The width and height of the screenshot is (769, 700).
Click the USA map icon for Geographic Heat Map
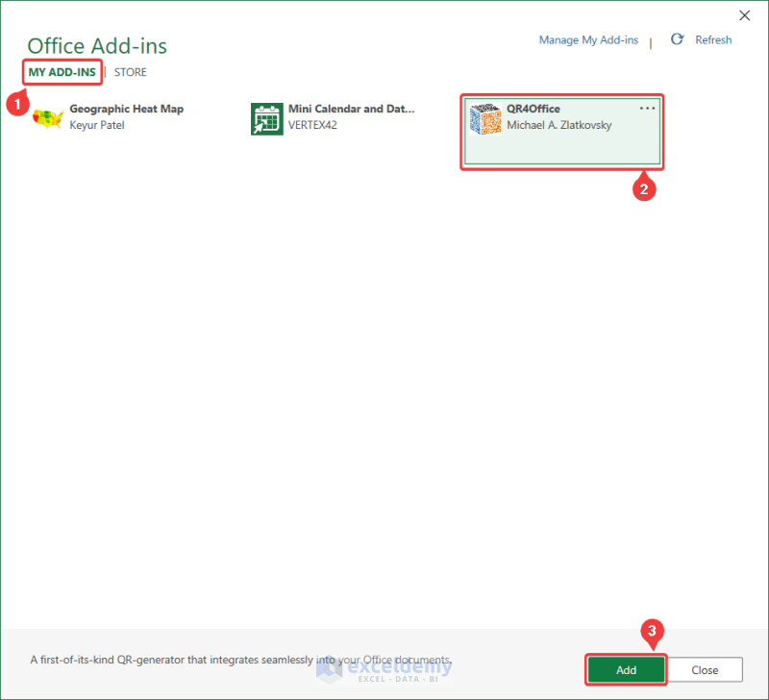tap(48, 116)
